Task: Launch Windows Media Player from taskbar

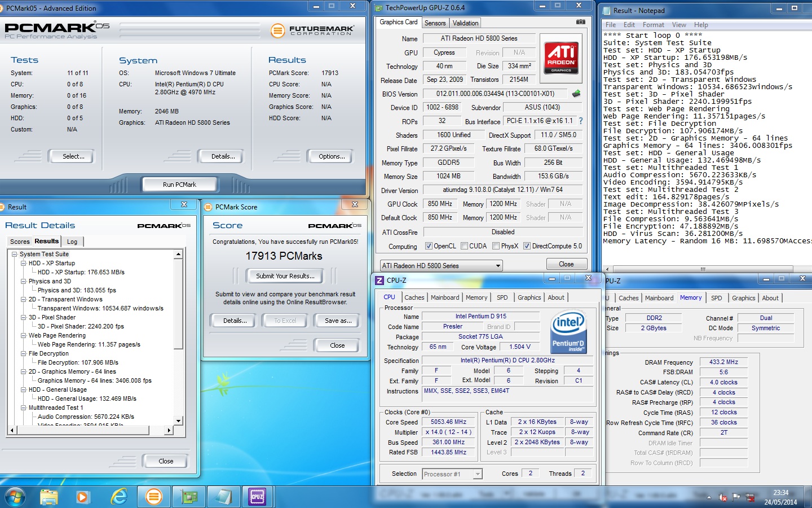Action: coord(83,497)
